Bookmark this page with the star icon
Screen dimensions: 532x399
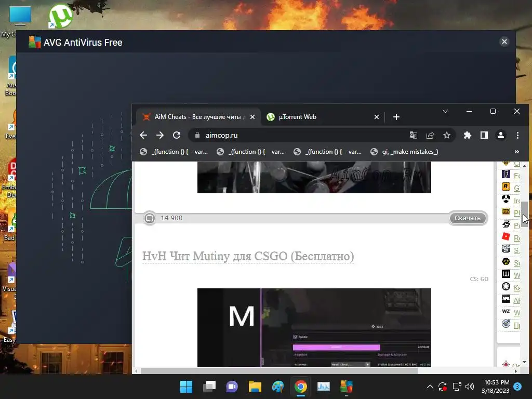tap(447, 136)
